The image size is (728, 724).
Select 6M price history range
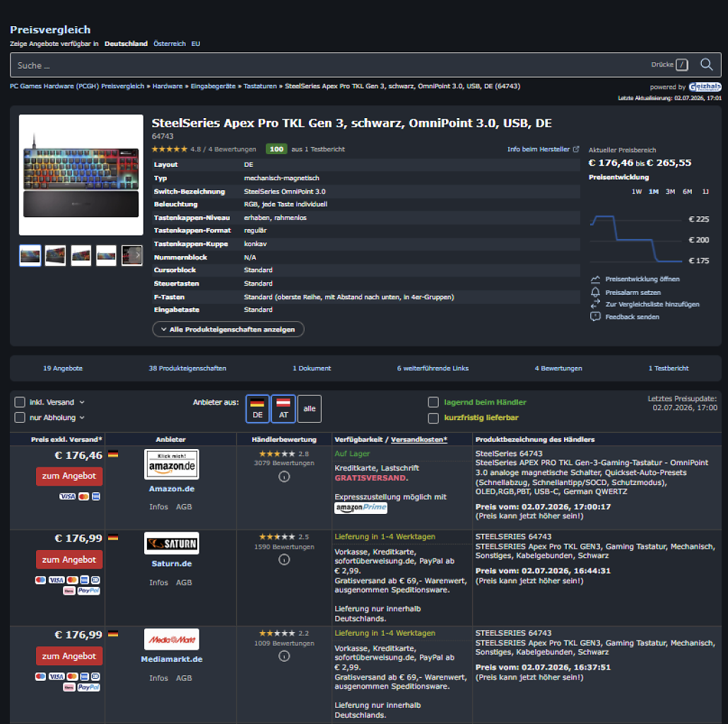pos(688,192)
